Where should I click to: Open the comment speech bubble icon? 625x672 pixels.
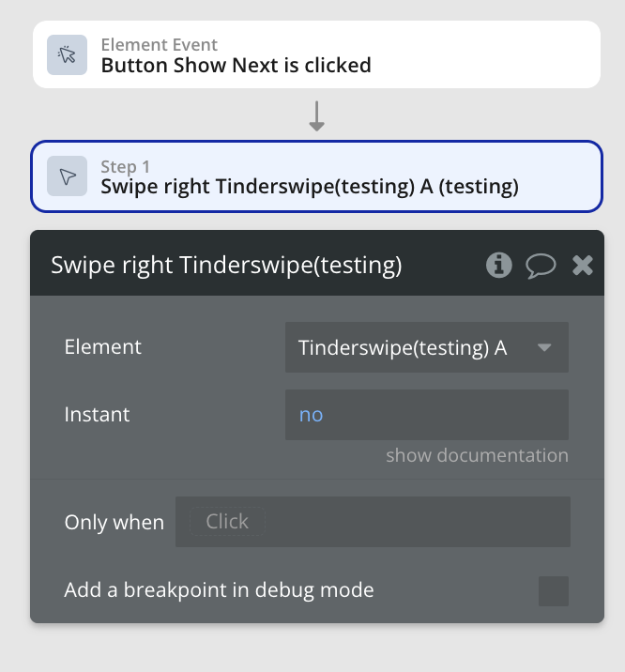pos(541,266)
